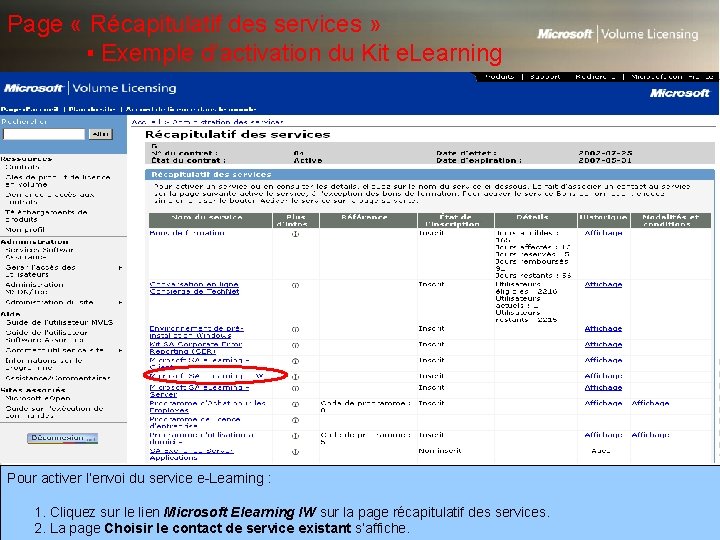This screenshot has width=720, height=540.
Task: Open the Bons de formation service link
Action: pos(187,233)
